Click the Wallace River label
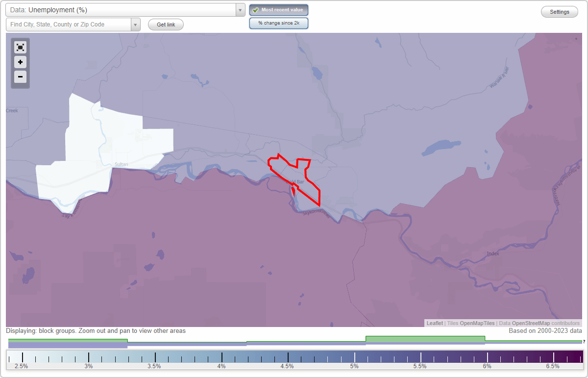The width and height of the screenshot is (588, 378). coord(500,78)
